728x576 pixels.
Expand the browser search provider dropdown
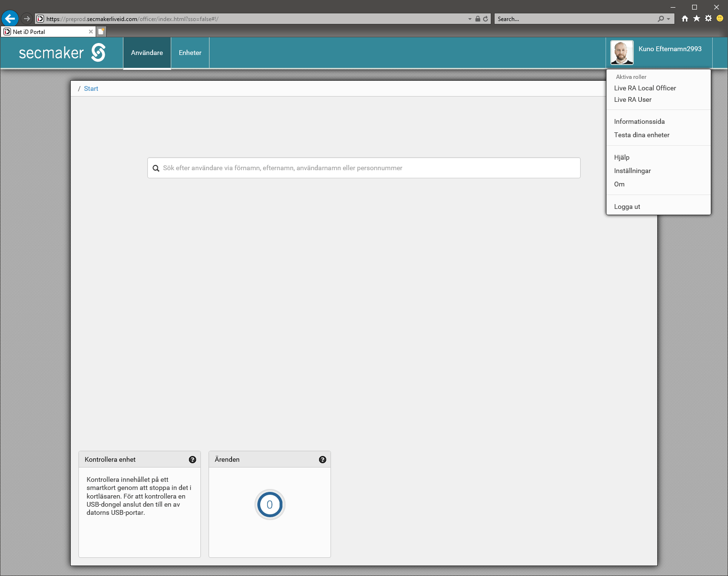669,19
